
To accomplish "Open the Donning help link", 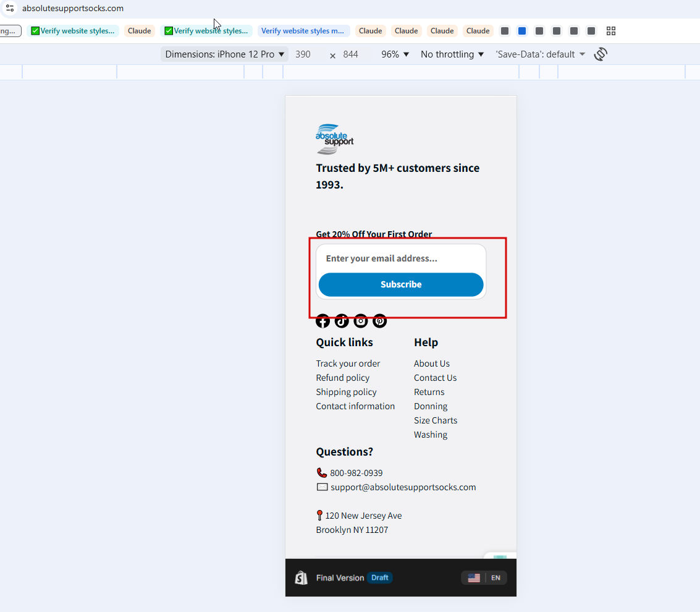I will point(431,407).
